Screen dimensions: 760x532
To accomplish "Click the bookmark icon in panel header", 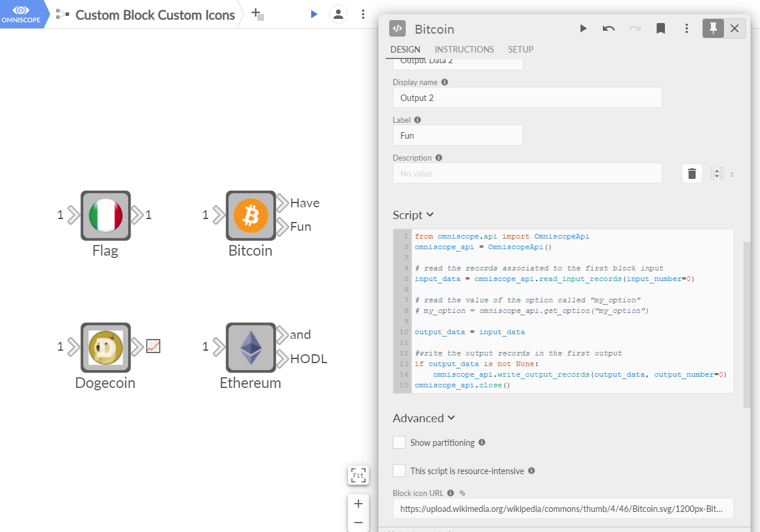I will coord(661,28).
